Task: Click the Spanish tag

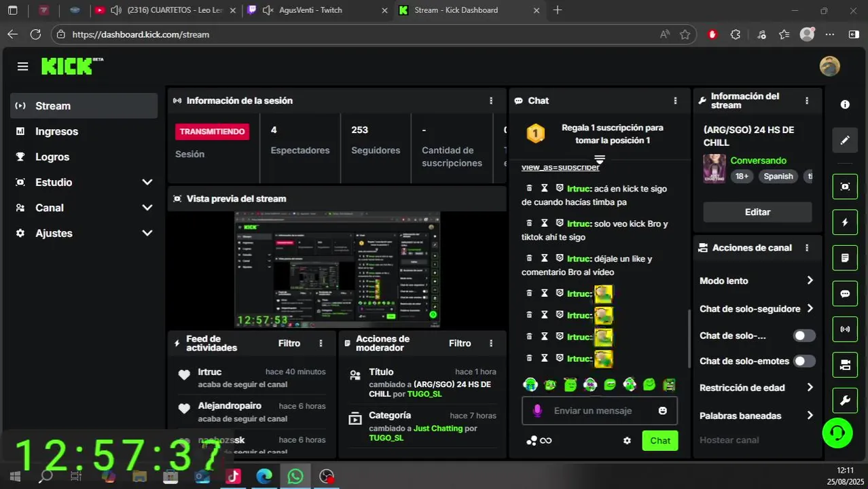Action: click(778, 176)
